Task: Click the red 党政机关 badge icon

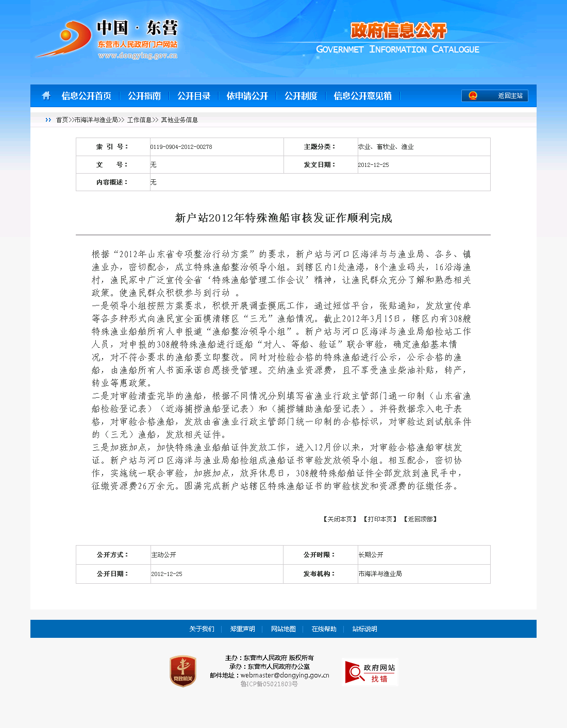Action: tap(183, 671)
